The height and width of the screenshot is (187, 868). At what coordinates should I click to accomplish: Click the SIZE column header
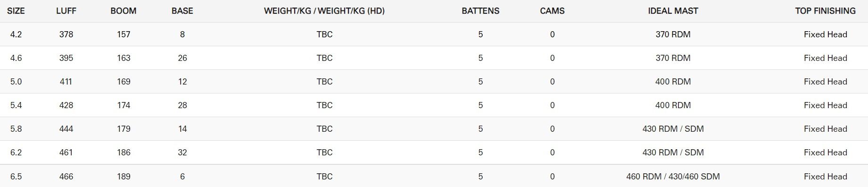[16, 11]
